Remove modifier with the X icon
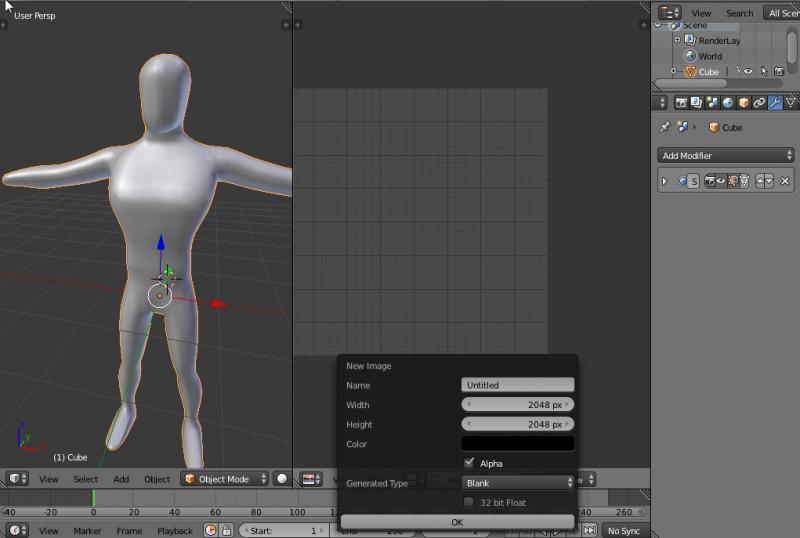The height and width of the screenshot is (538, 800). coord(785,181)
